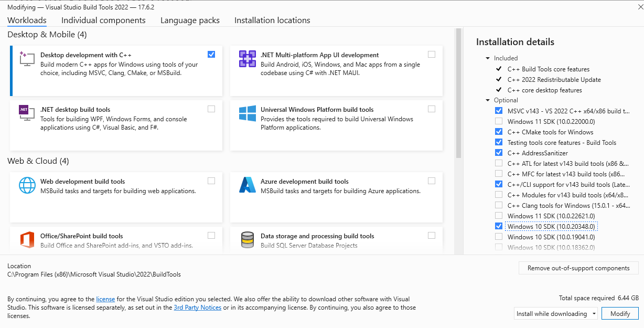
Task: Disable the C++ AddressSanitizer option
Action: coord(498,153)
